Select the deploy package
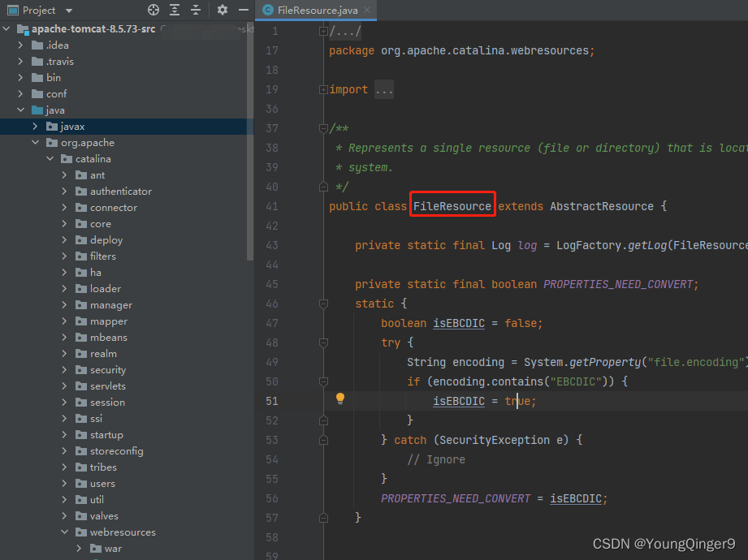The width and height of the screenshot is (748, 560). point(106,240)
